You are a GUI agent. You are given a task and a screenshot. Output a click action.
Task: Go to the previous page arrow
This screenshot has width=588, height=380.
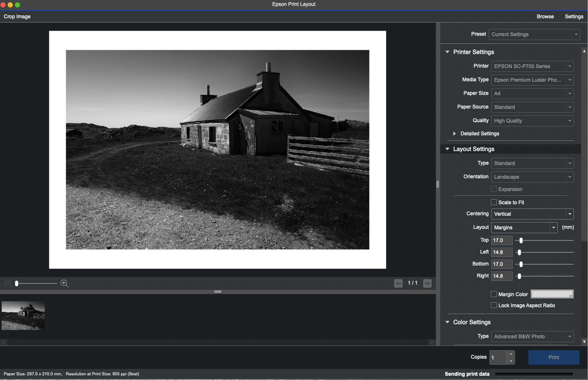pos(398,283)
